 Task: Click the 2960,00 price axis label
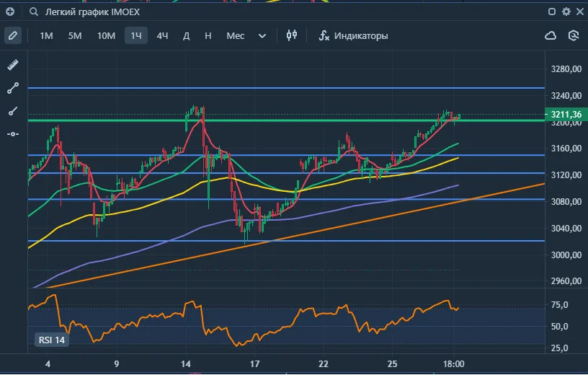coord(566,281)
